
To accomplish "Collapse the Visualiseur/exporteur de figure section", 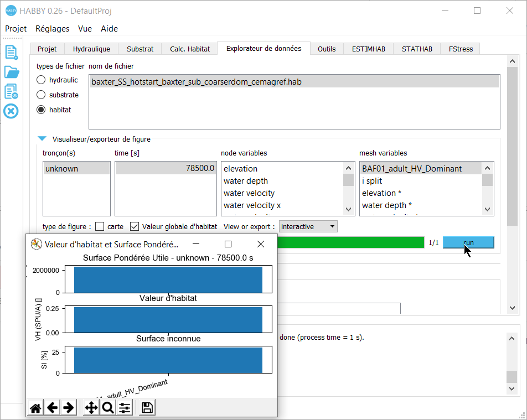I will pyautogui.click(x=42, y=139).
